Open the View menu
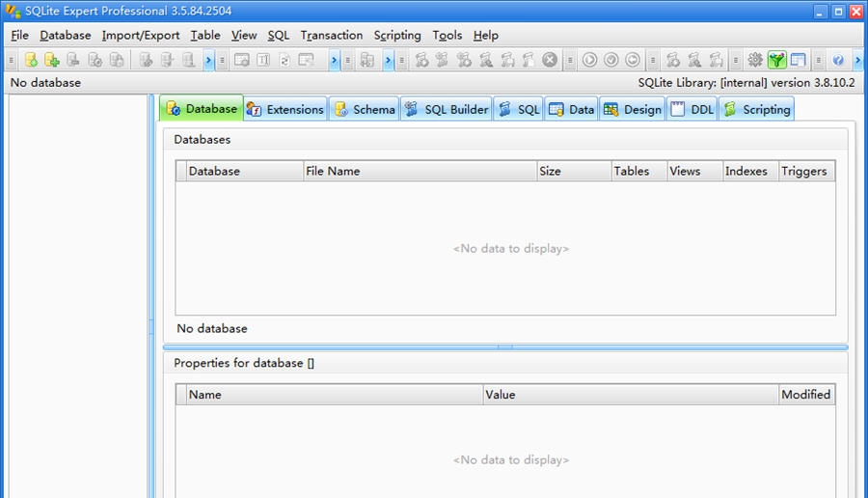The width and height of the screenshot is (868, 498). click(244, 36)
